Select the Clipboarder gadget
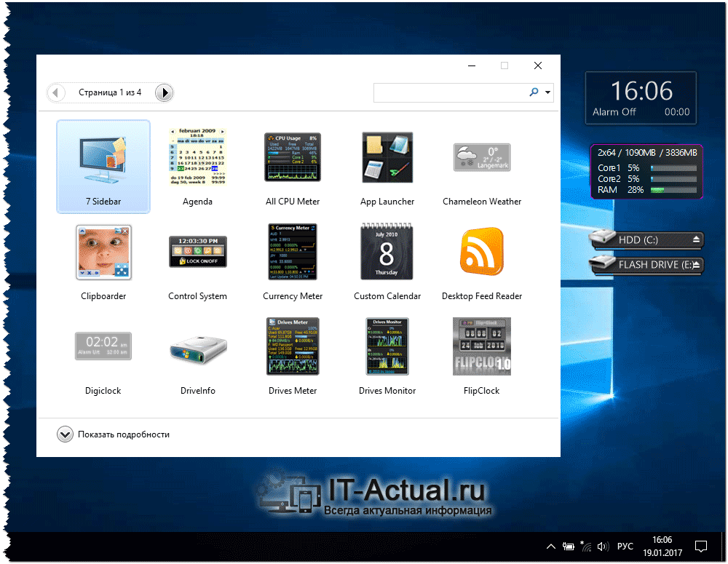 pos(103,253)
